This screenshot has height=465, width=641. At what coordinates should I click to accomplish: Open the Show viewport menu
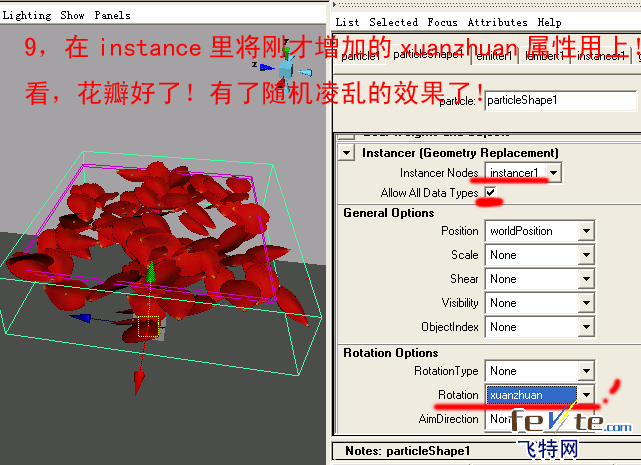point(72,16)
